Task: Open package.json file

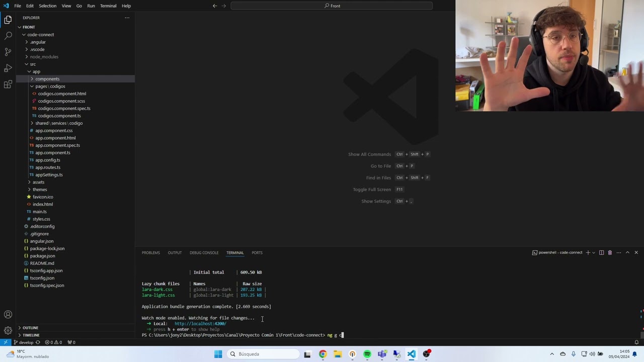Action: pyautogui.click(x=42, y=256)
